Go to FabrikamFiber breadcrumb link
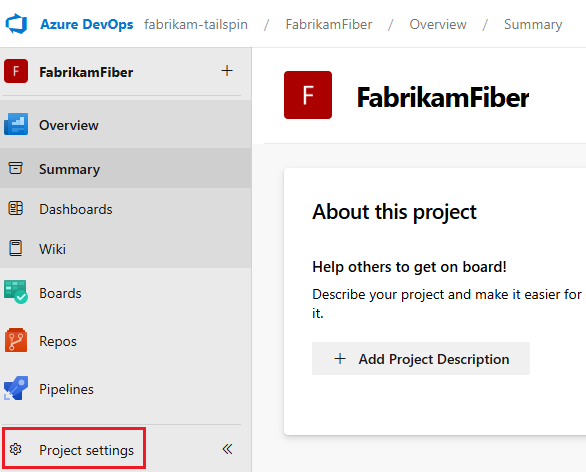Image resolution: width=586 pixels, height=472 pixels. point(329,24)
